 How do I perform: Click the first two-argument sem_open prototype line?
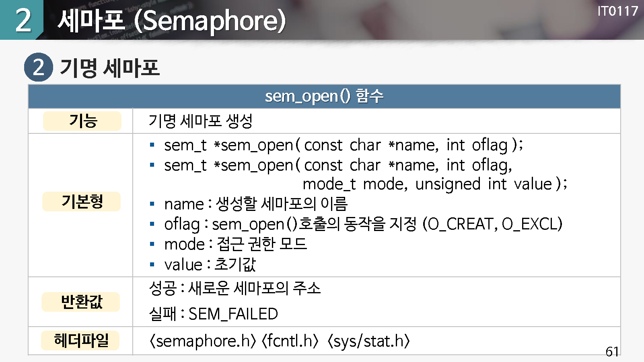(x=344, y=145)
